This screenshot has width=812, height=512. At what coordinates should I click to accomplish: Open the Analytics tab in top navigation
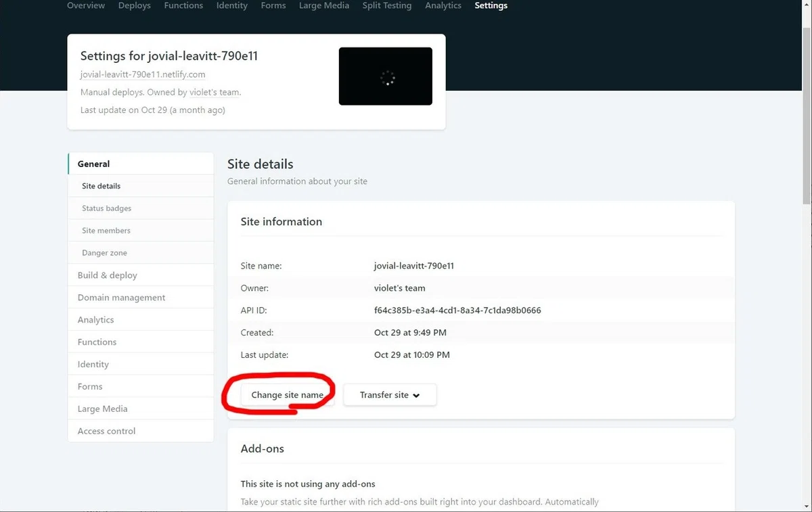point(443,5)
